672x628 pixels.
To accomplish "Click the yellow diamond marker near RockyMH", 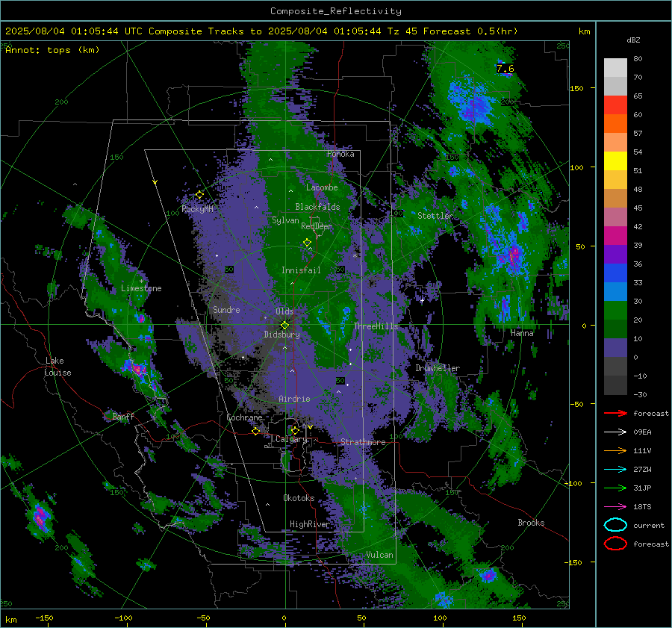I will click(x=199, y=195).
